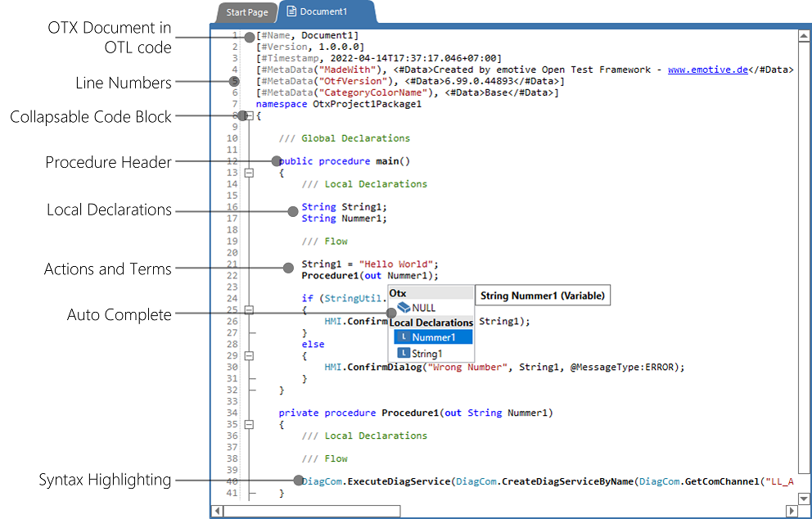Click the horizontal scrollbar right arrow
This screenshot has width=812, height=519.
tap(791, 510)
